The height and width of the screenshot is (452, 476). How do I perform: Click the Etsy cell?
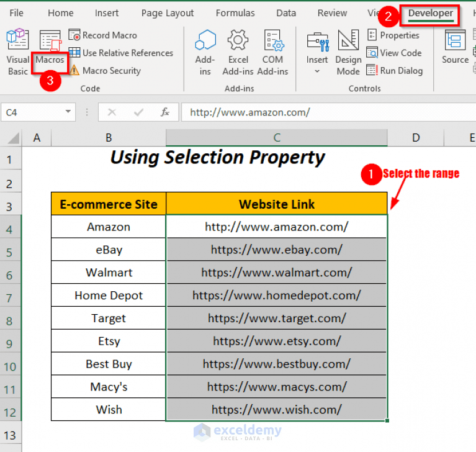click(109, 341)
